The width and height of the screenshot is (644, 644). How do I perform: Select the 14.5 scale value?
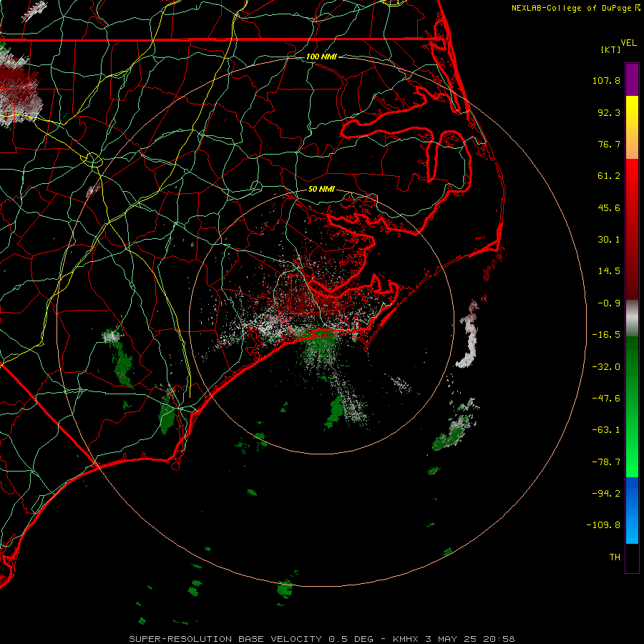609,271
